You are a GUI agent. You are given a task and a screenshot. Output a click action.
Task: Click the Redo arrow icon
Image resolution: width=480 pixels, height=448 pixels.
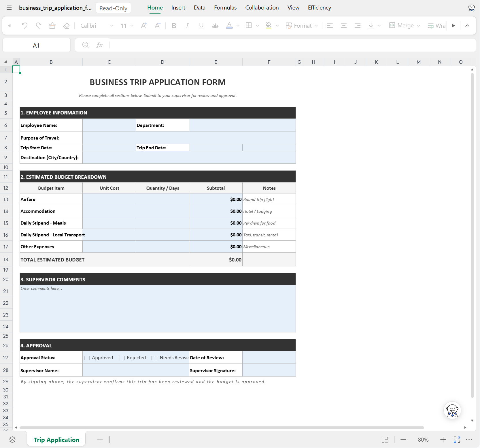click(38, 26)
